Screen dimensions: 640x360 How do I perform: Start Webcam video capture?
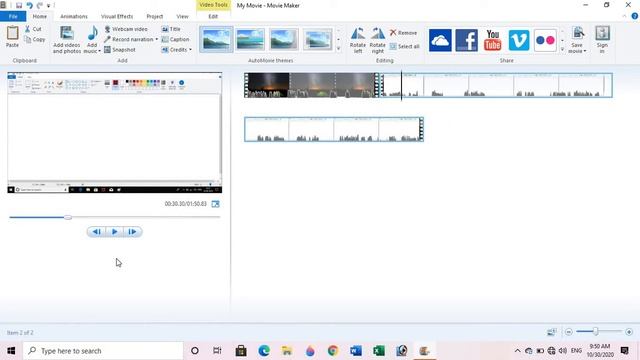126,29
